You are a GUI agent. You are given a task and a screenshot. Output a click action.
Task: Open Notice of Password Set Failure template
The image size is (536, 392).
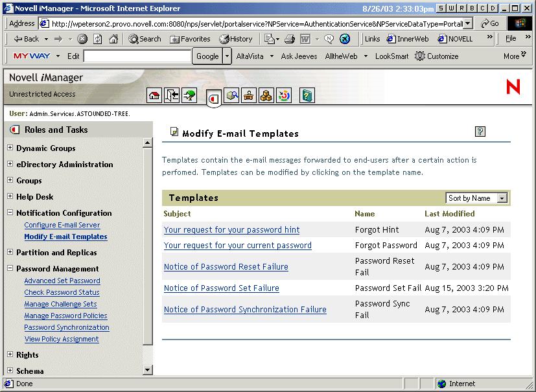tap(221, 288)
